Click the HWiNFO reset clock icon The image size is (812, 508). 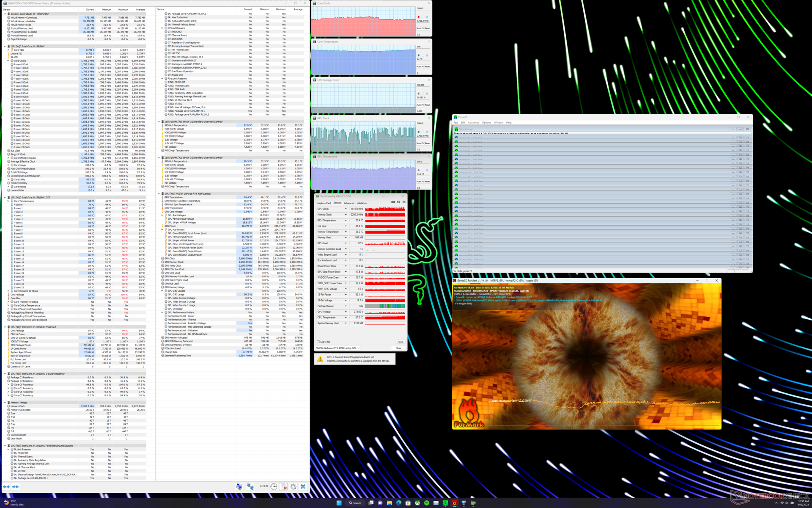click(x=274, y=486)
